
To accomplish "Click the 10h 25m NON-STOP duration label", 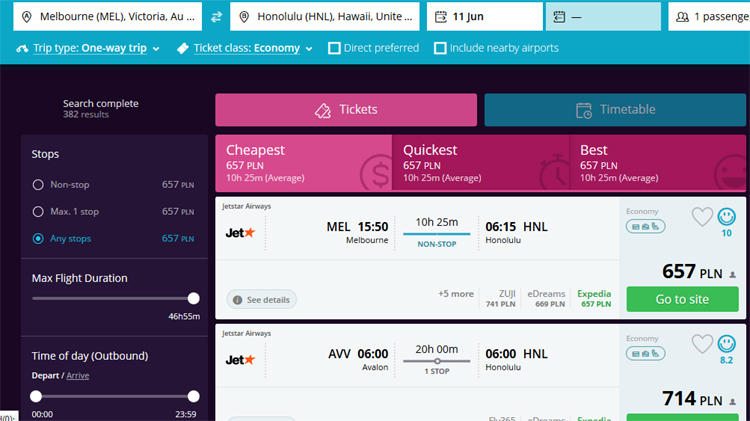I will [x=437, y=233].
